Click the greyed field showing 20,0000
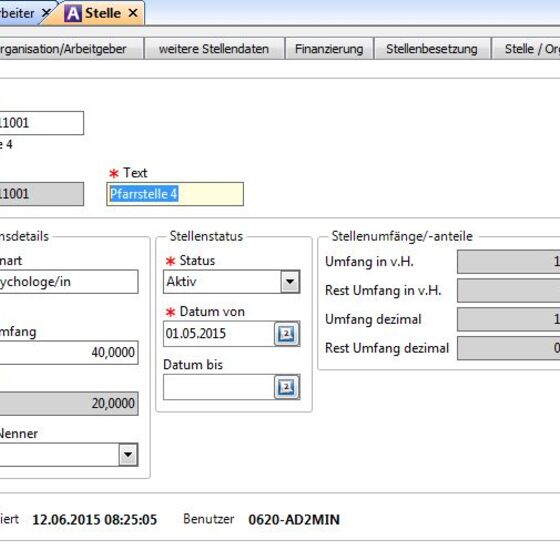 (69, 403)
